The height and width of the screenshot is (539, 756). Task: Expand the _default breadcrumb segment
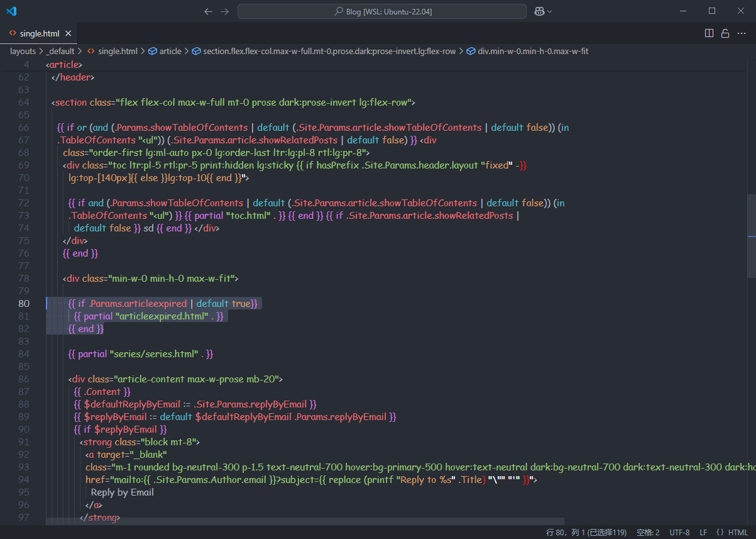[x=60, y=51]
